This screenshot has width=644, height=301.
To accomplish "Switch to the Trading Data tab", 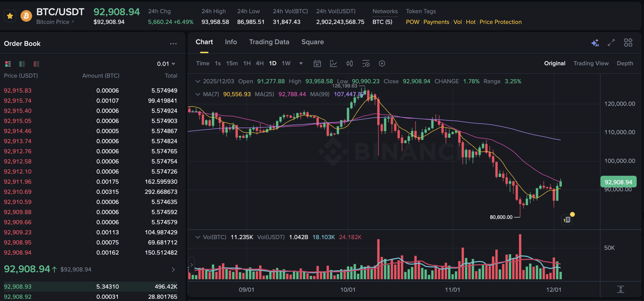I will (x=269, y=42).
